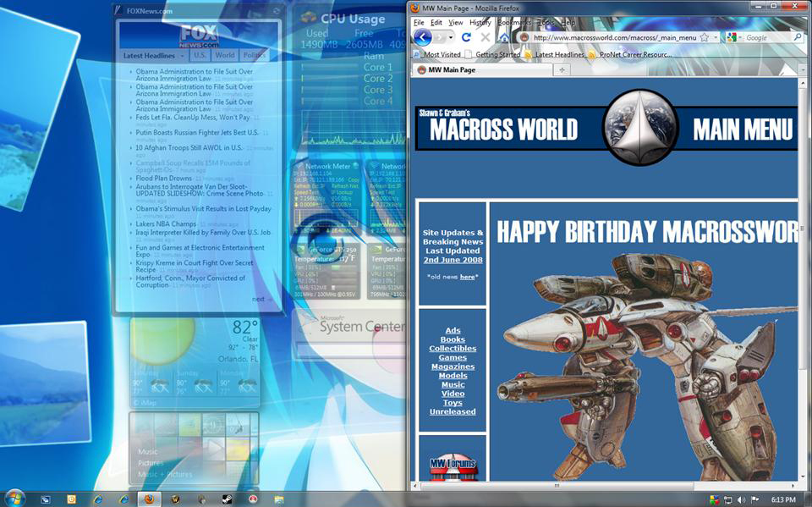Open the Music link on Macross World

pyautogui.click(x=453, y=384)
